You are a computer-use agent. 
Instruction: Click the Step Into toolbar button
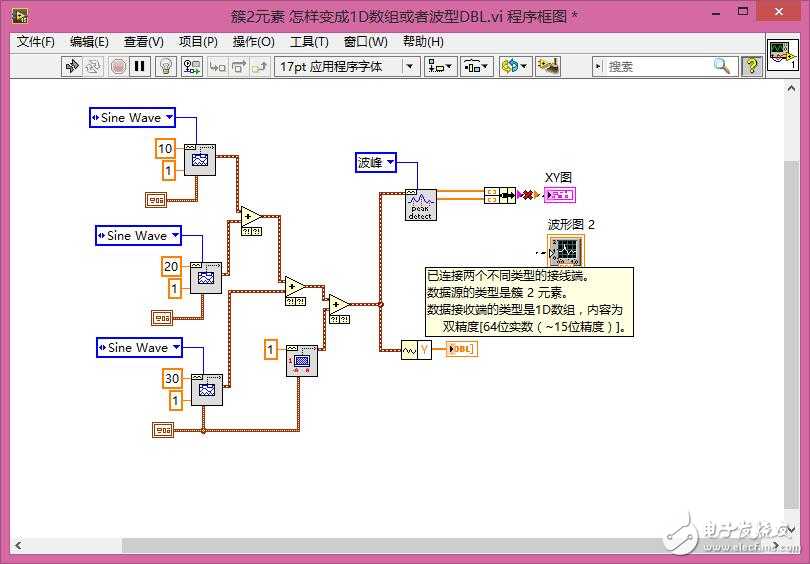tap(217, 67)
